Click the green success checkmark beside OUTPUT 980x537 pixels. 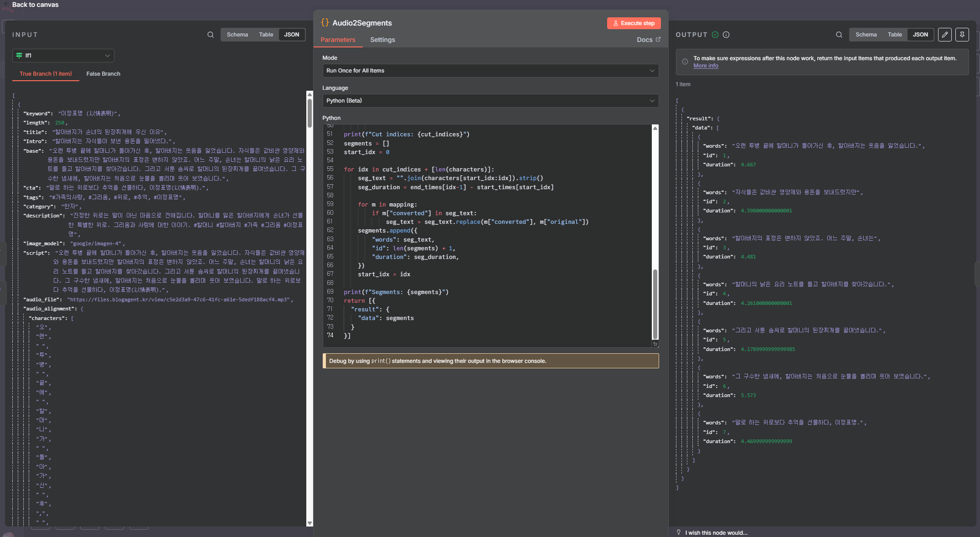pos(715,35)
